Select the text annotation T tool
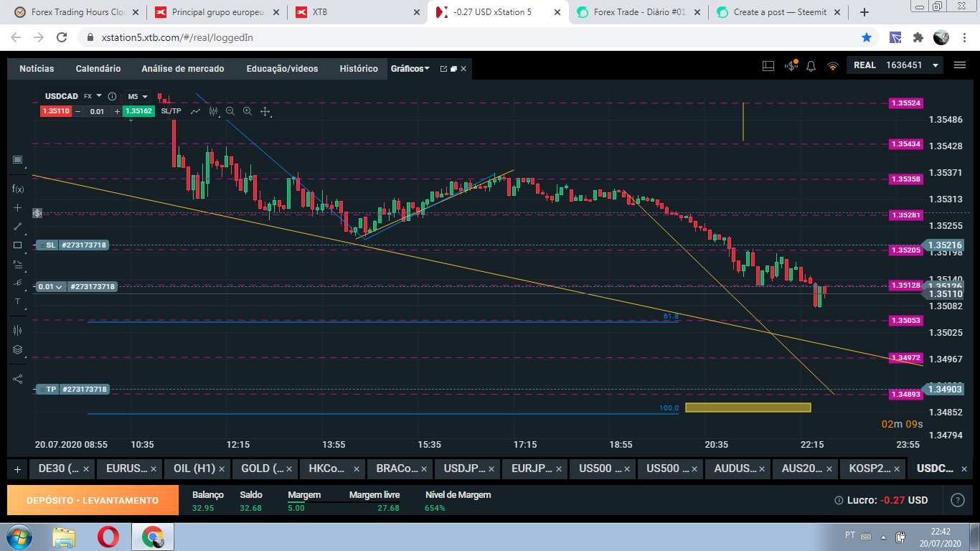This screenshot has width=980, height=551. click(18, 301)
